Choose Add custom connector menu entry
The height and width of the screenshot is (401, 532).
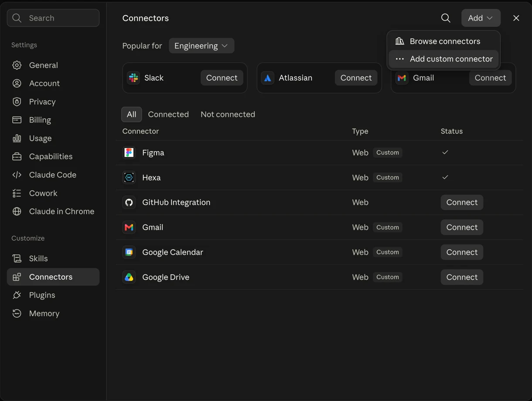tap(443, 59)
